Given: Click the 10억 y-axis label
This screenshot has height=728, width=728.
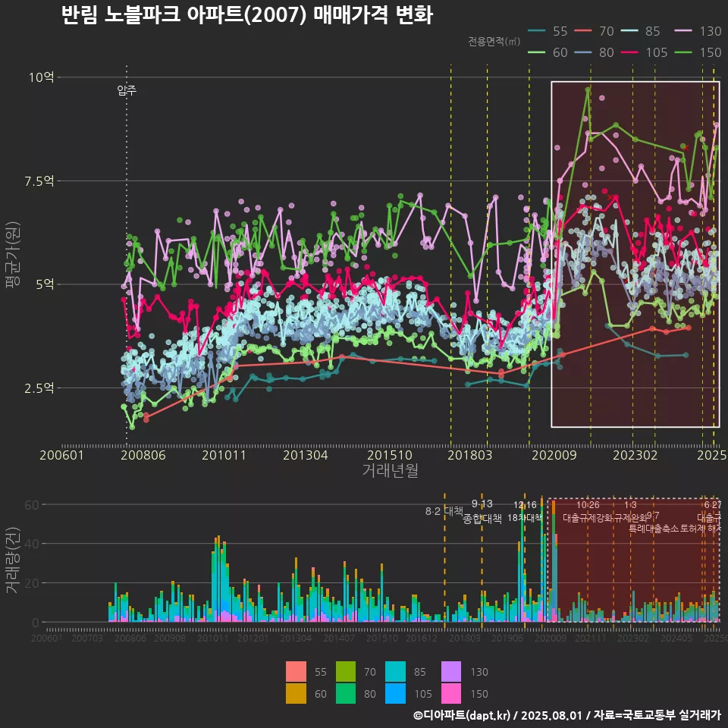Looking at the screenshot, I should [41, 77].
